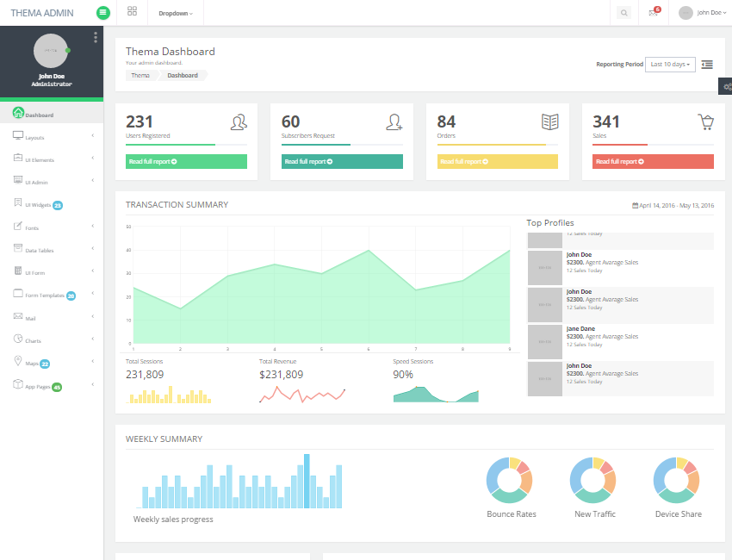Viewport: 732px width, 560px height.
Task: Open the Last 10 days reporting period dropdown
Action: (x=670, y=65)
